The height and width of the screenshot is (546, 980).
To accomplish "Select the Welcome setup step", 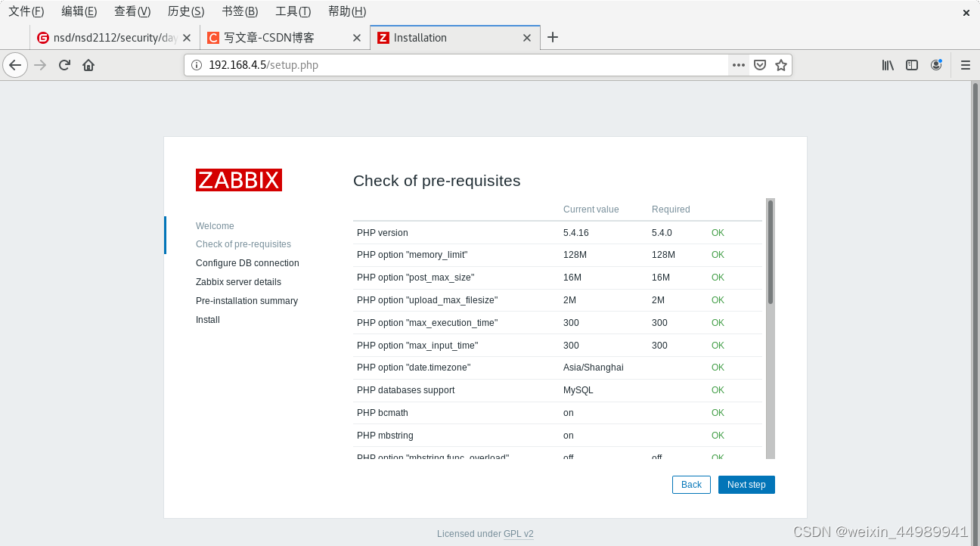I will 215,226.
